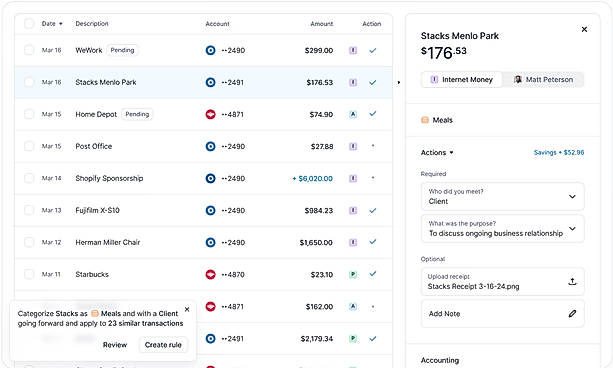Check the Fujifilm X-S10 checkbox

point(29,210)
